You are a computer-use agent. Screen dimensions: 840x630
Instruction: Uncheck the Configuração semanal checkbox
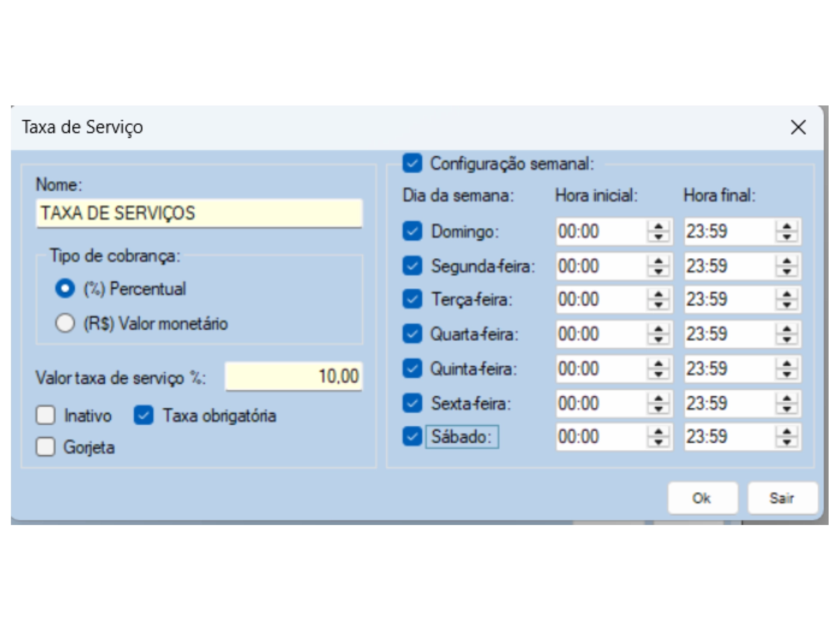pyautogui.click(x=412, y=163)
